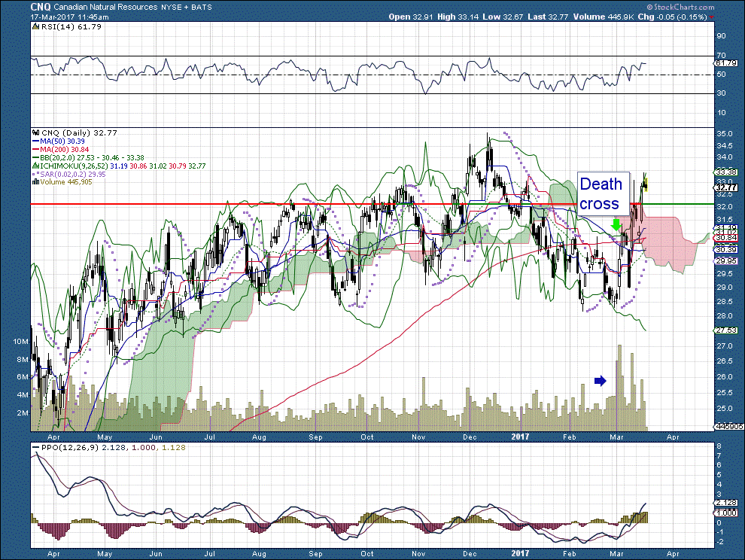This screenshot has width=745, height=560.
Task: Click the 33.38 upper Bollinger price tag
Action: (x=726, y=172)
